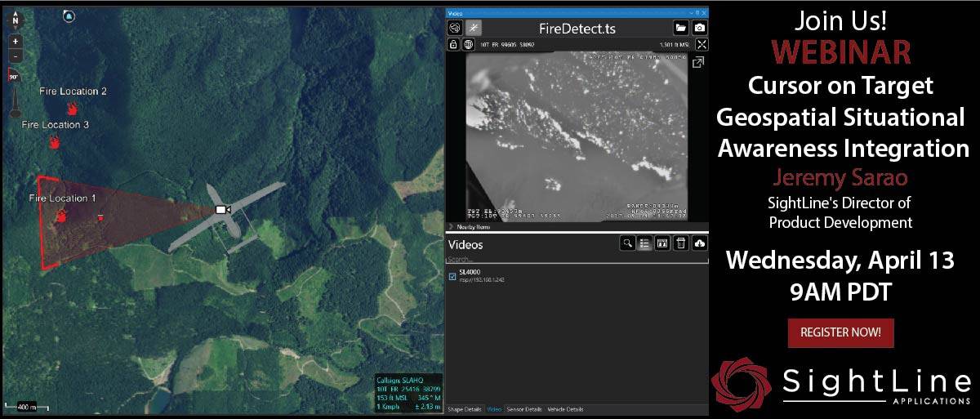Uncheck the SL4000 video checkbox
Screen dimensions: 980x419
(x=452, y=276)
